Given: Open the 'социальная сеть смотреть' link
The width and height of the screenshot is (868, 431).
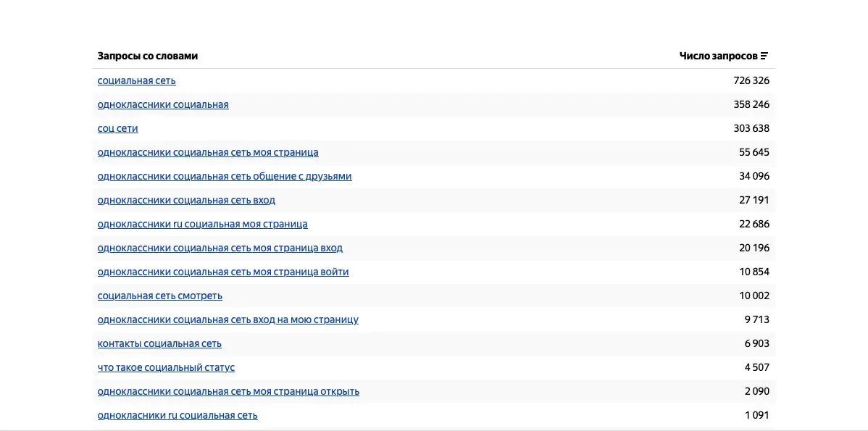Looking at the screenshot, I should tap(160, 296).
